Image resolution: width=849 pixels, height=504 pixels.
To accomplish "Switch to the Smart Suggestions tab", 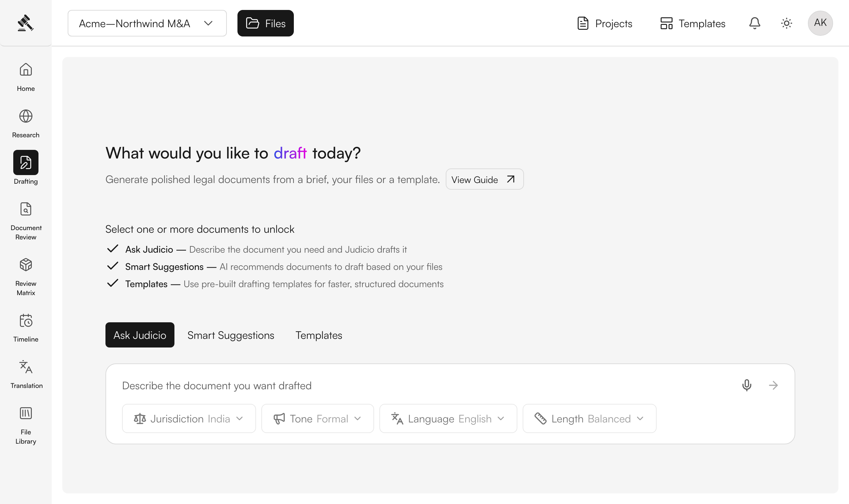I will [x=231, y=335].
